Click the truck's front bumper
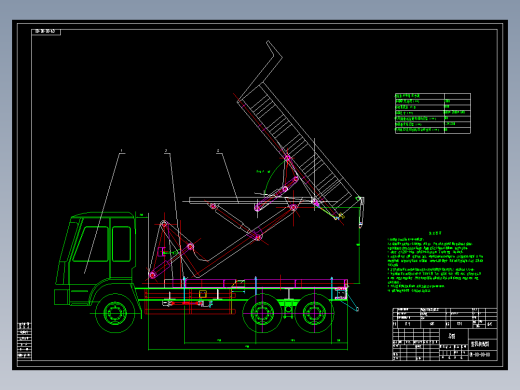520x390 pixels. (61, 297)
